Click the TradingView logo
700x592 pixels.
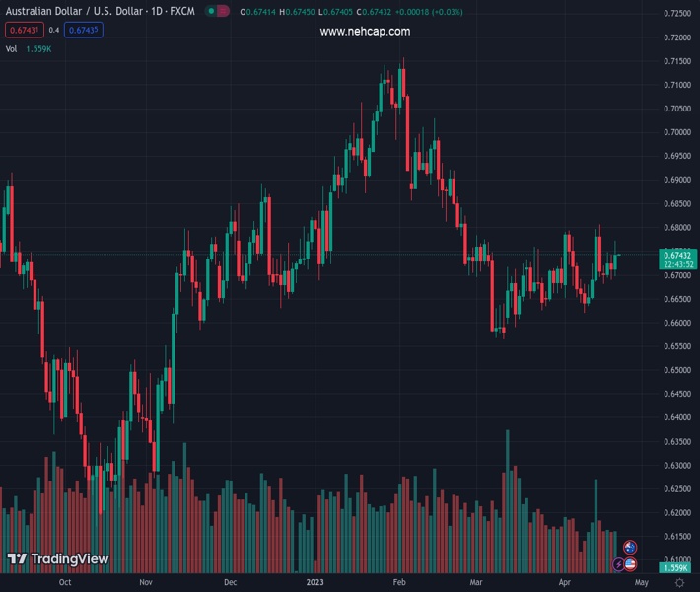[x=58, y=558]
